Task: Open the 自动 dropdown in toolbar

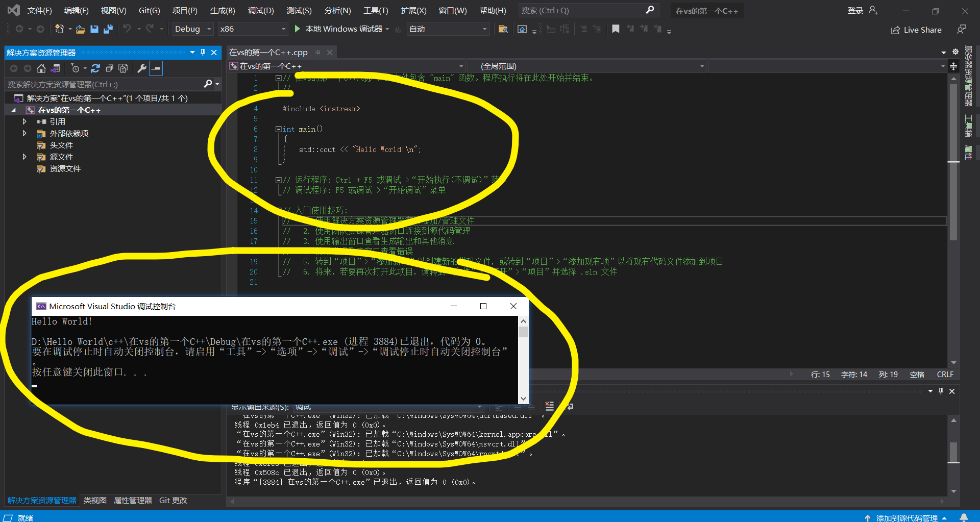Action: pyautogui.click(x=449, y=29)
